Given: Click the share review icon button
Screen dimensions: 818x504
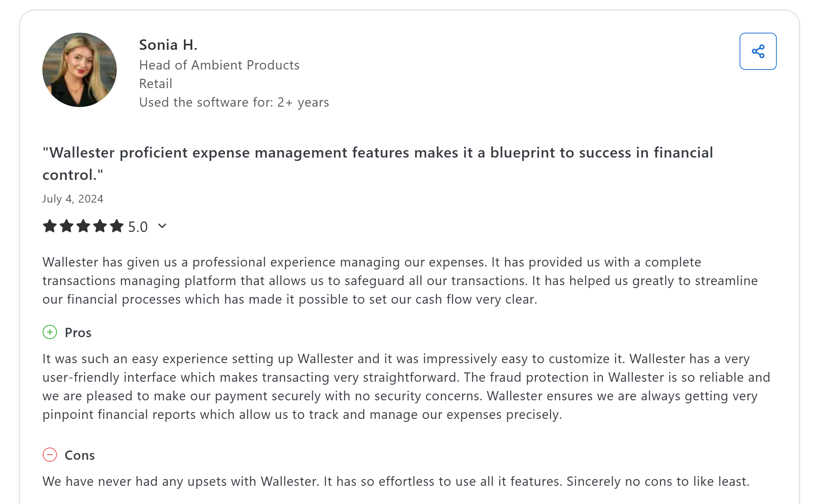Looking at the screenshot, I should [757, 51].
